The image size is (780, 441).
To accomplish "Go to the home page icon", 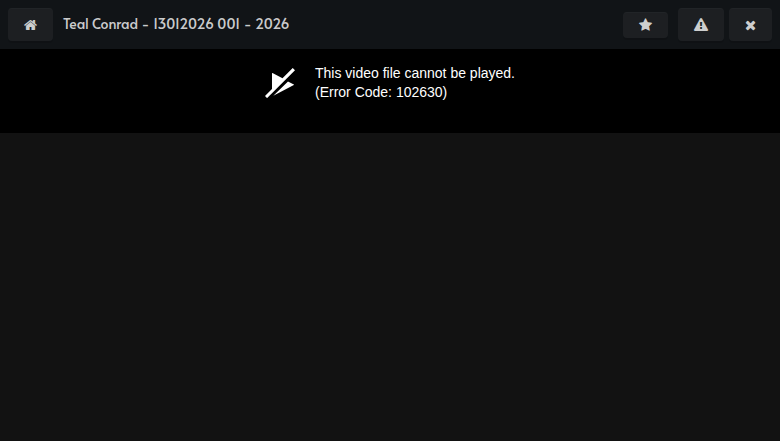I will [x=30, y=25].
